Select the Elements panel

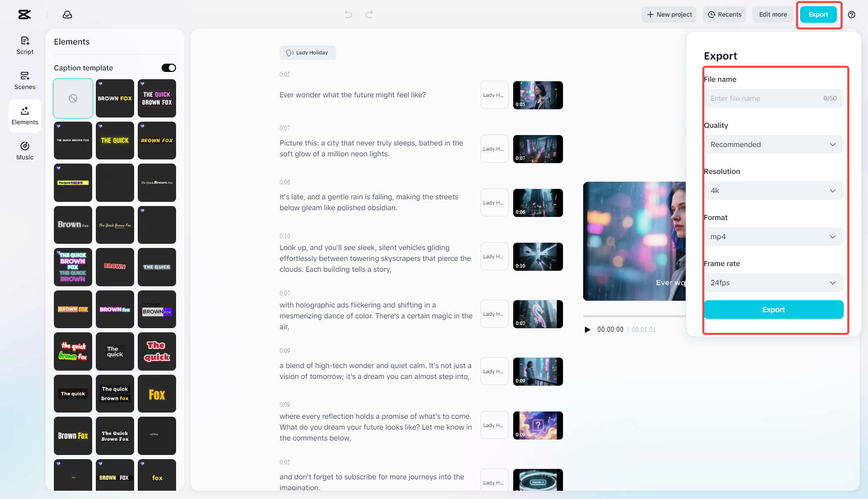click(x=24, y=115)
